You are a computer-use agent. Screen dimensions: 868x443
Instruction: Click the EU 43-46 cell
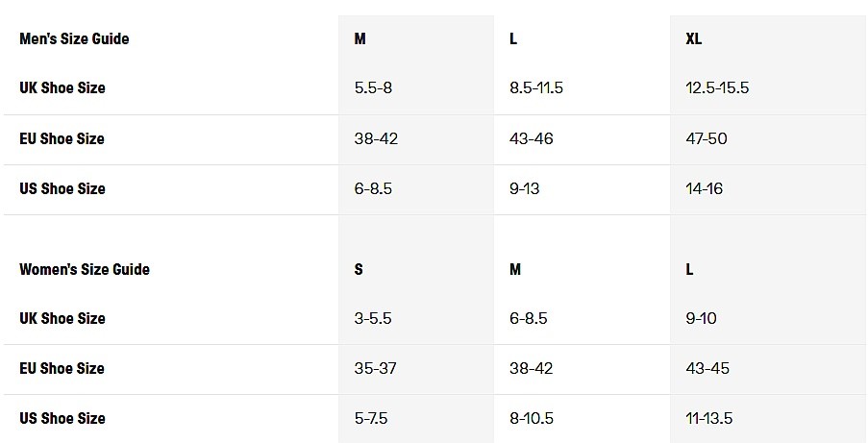click(x=532, y=139)
